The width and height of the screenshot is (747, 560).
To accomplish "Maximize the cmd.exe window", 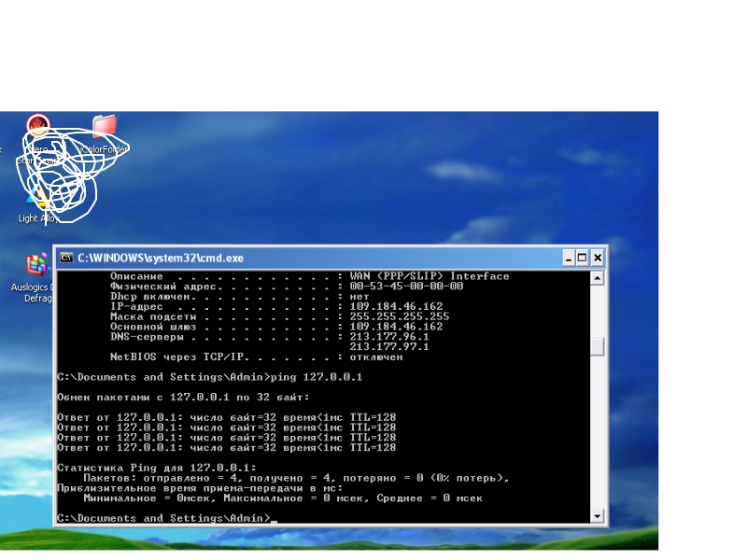I will (582, 259).
